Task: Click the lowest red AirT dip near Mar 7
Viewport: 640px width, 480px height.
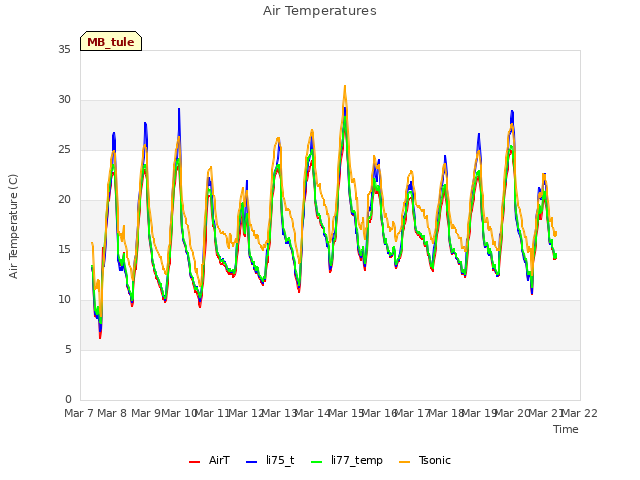Action: click(100, 338)
